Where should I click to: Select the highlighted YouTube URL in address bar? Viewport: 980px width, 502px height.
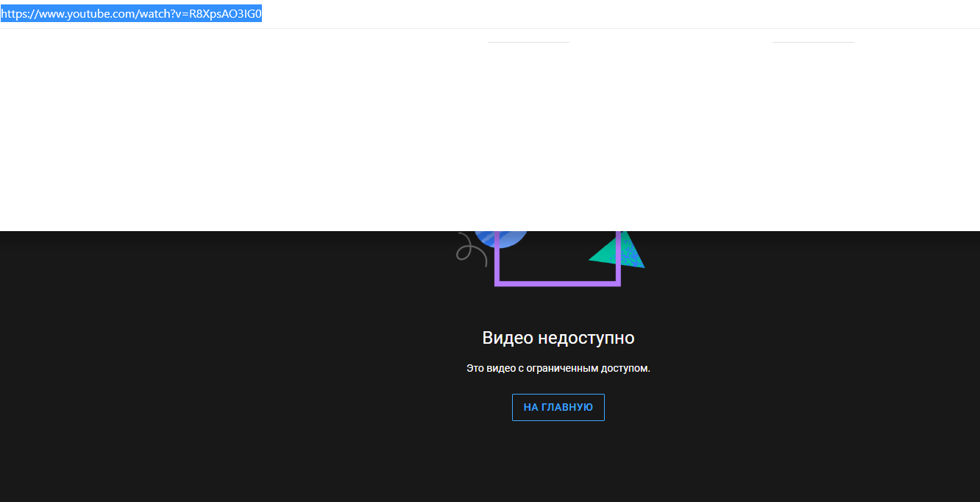coord(131,12)
